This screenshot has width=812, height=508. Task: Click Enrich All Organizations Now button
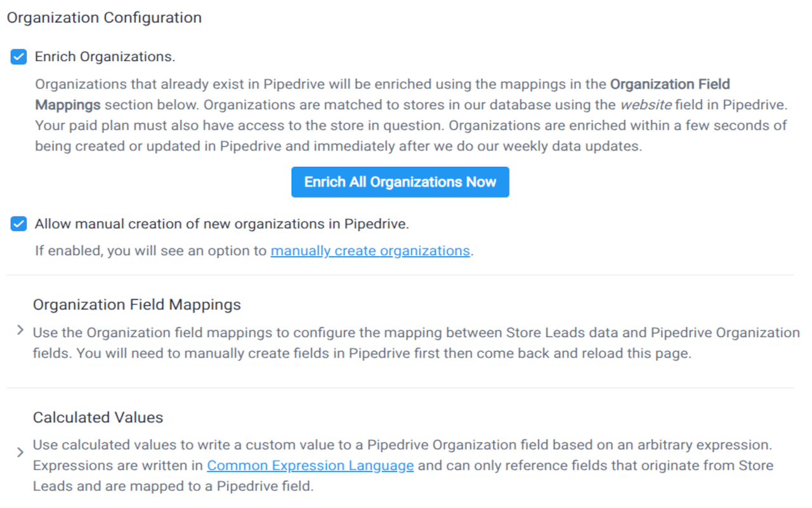pyautogui.click(x=400, y=182)
